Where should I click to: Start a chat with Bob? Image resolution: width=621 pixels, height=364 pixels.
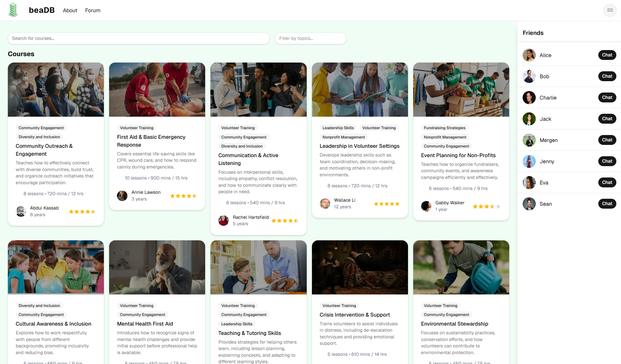[607, 76]
